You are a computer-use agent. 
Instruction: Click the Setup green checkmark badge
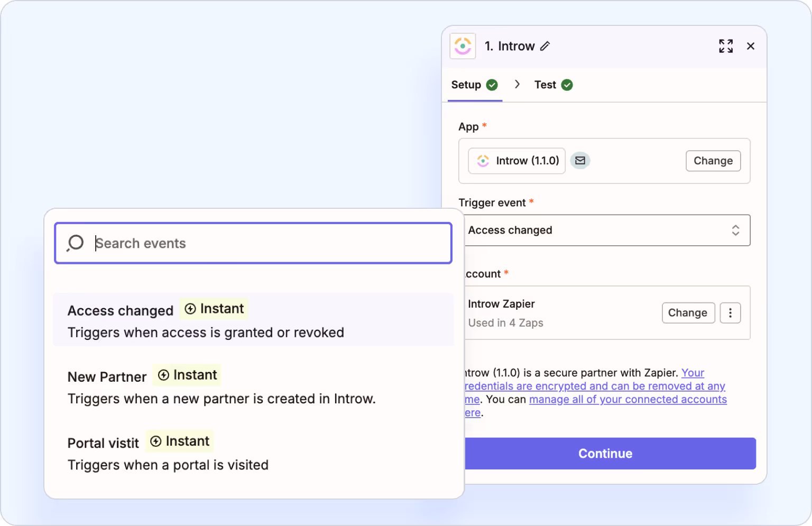(492, 85)
